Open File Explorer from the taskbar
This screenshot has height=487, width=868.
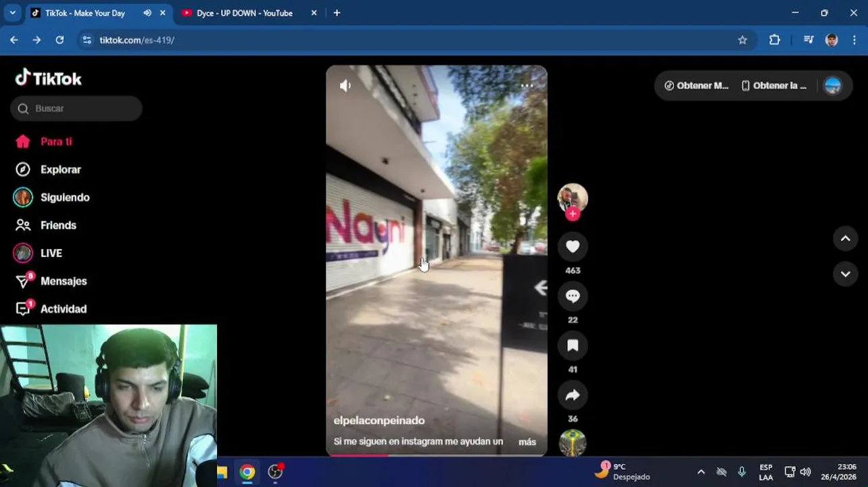pos(222,472)
